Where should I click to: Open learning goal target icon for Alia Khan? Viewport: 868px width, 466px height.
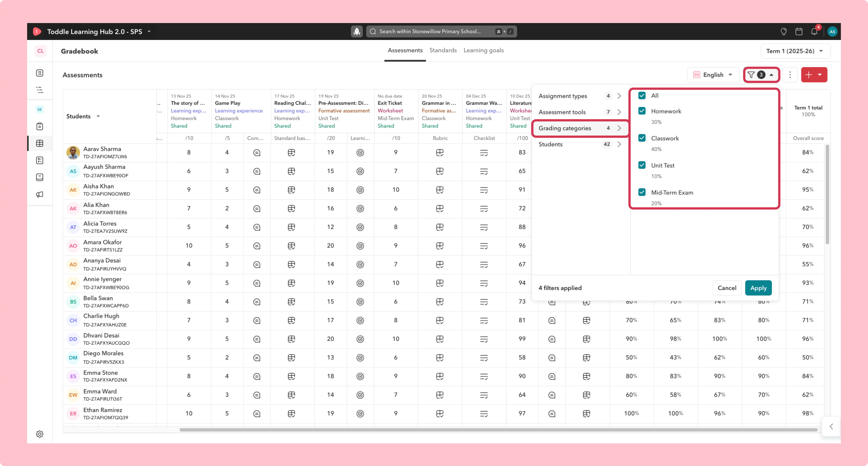(x=360, y=209)
